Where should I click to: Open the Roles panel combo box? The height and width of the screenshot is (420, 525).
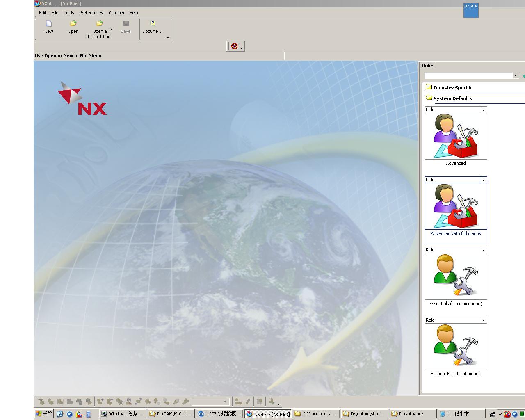472,75
